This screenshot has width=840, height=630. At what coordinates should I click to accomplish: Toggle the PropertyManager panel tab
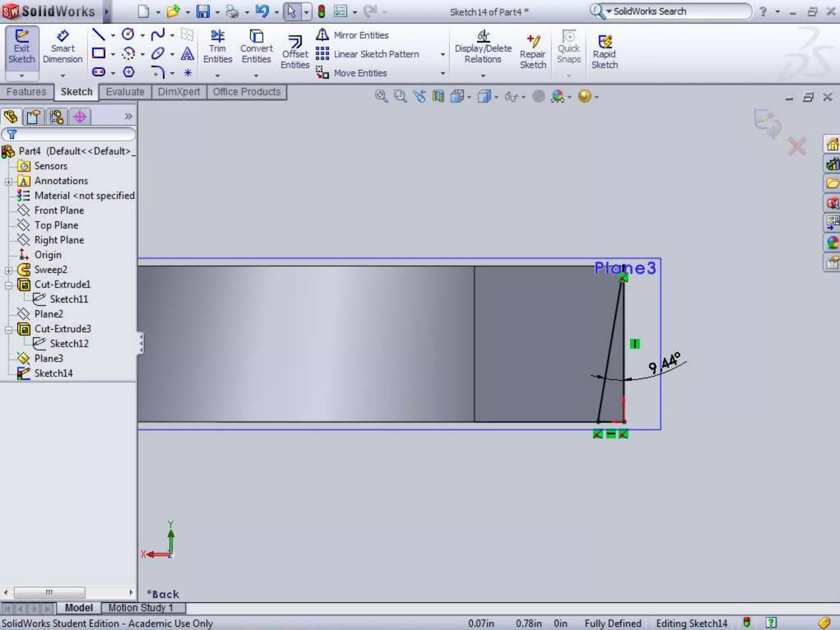click(x=33, y=117)
